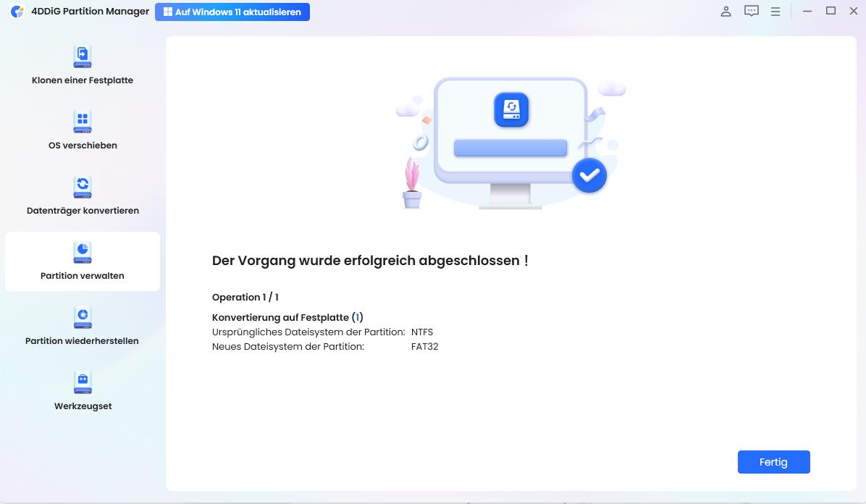
Task: Click Ursprüngliches Dateisystem der Partition label
Action: click(308, 332)
